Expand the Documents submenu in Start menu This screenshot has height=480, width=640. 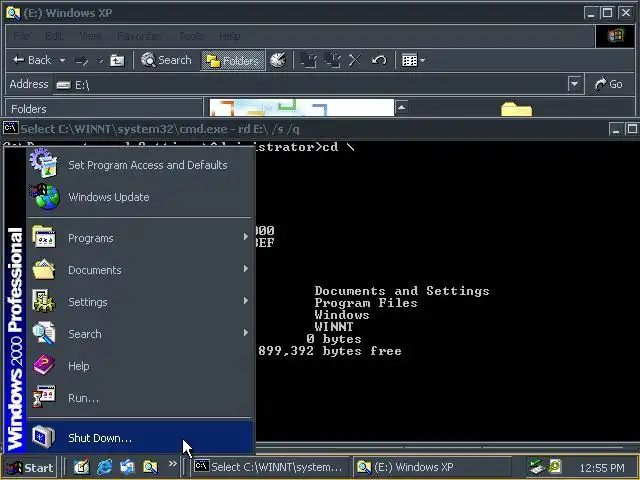(140, 270)
